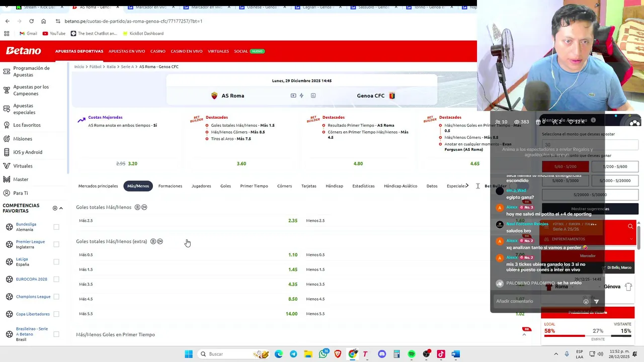The height and width of the screenshot is (362, 644).
Task: Click the browser home icon
Action: pyautogui.click(x=43, y=21)
